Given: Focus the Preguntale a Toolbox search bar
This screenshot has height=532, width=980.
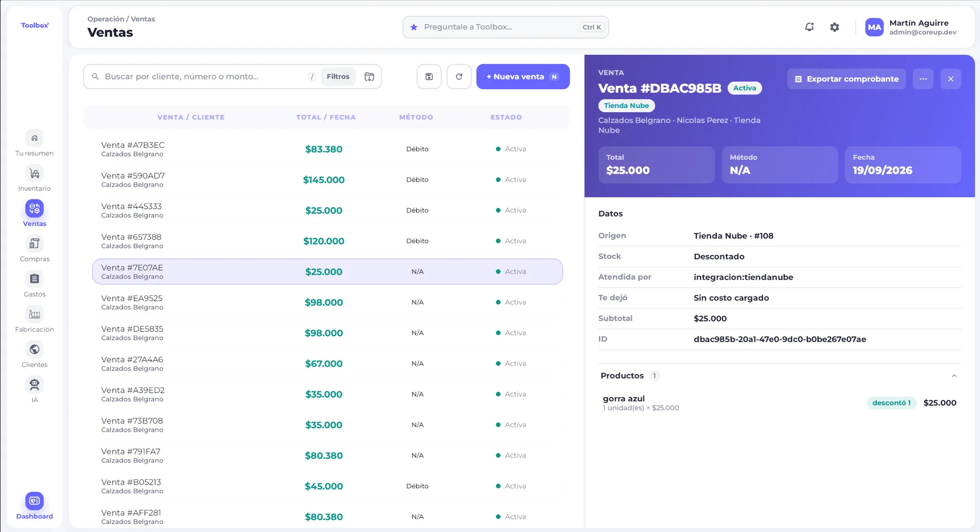Looking at the screenshot, I should pyautogui.click(x=506, y=27).
